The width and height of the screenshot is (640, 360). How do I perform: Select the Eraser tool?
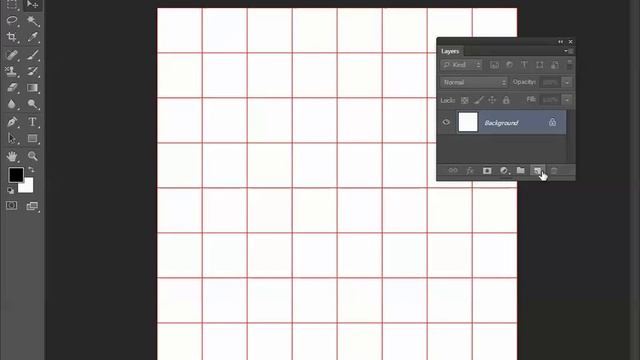pyautogui.click(x=12, y=88)
